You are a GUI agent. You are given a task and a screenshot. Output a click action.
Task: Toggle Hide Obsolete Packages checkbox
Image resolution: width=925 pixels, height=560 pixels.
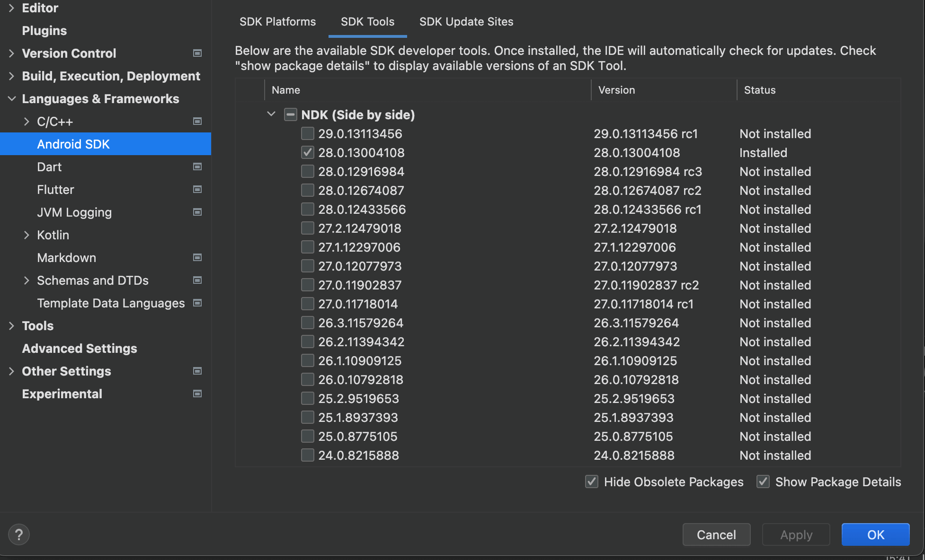tap(592, 481)
